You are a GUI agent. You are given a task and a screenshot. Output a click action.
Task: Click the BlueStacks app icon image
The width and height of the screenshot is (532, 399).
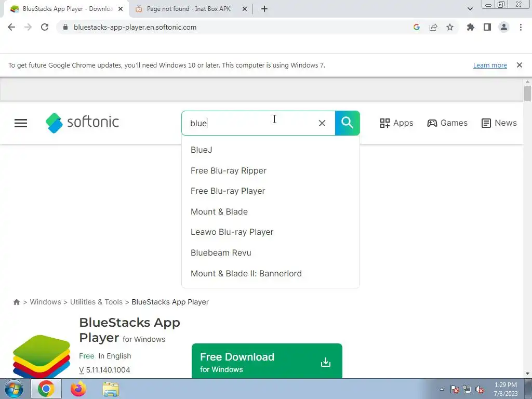coord(42,356)
